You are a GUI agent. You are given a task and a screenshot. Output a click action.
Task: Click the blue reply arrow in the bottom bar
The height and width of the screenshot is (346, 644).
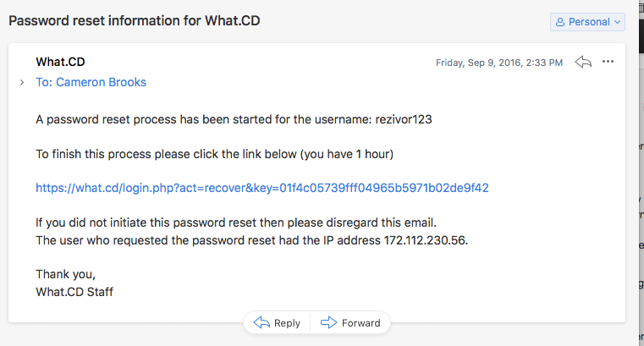click(x=261, y=322)
